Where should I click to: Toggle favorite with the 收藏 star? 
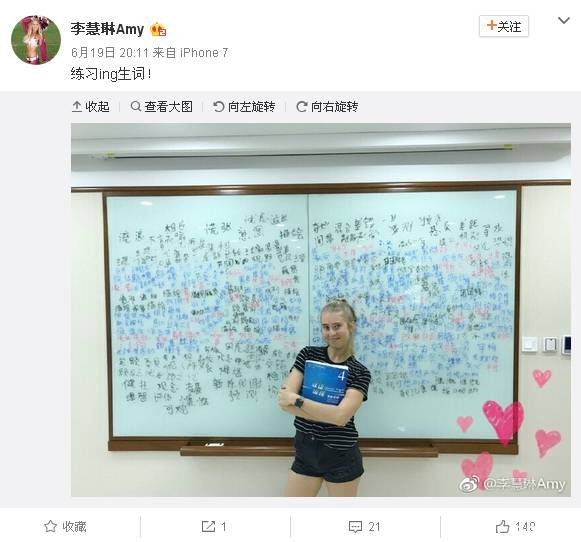pyautogui.click(x=65, y=526)
